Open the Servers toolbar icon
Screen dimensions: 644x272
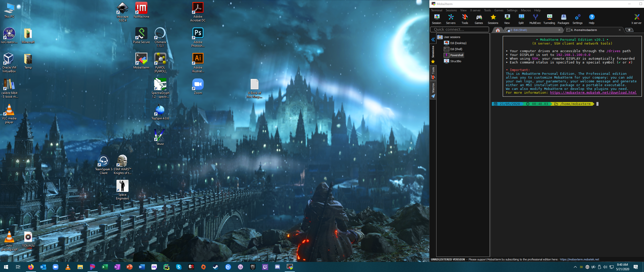(451, 19)
